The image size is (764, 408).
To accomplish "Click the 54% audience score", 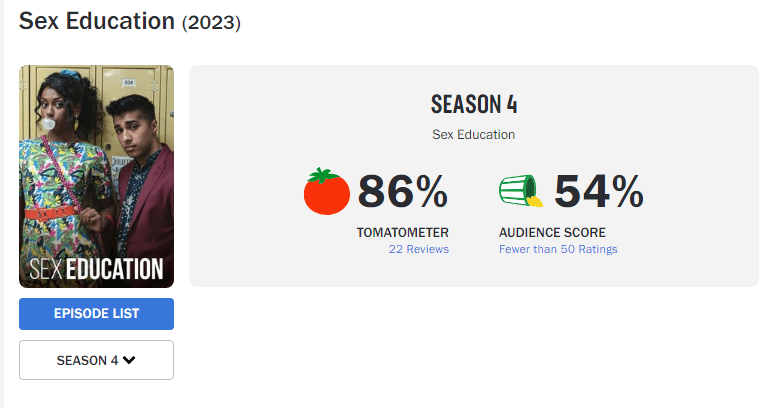I will coord(598,192).
